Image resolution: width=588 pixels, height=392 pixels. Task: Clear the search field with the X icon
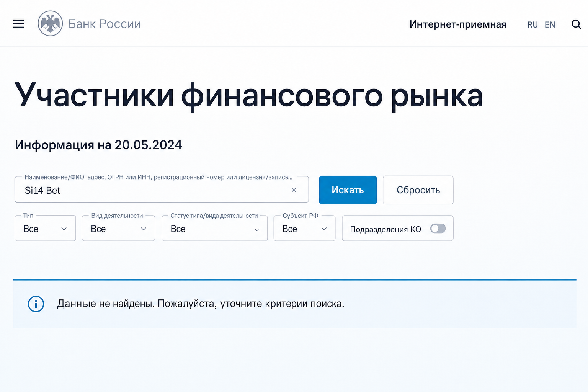click(x=294, y=190)
